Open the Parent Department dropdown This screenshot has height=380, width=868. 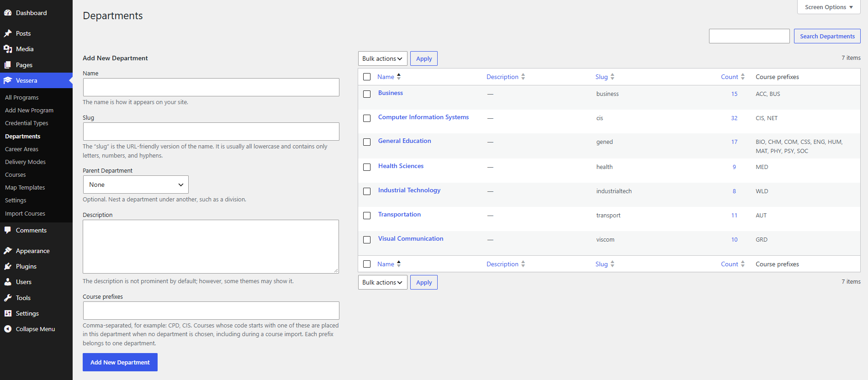136,185
